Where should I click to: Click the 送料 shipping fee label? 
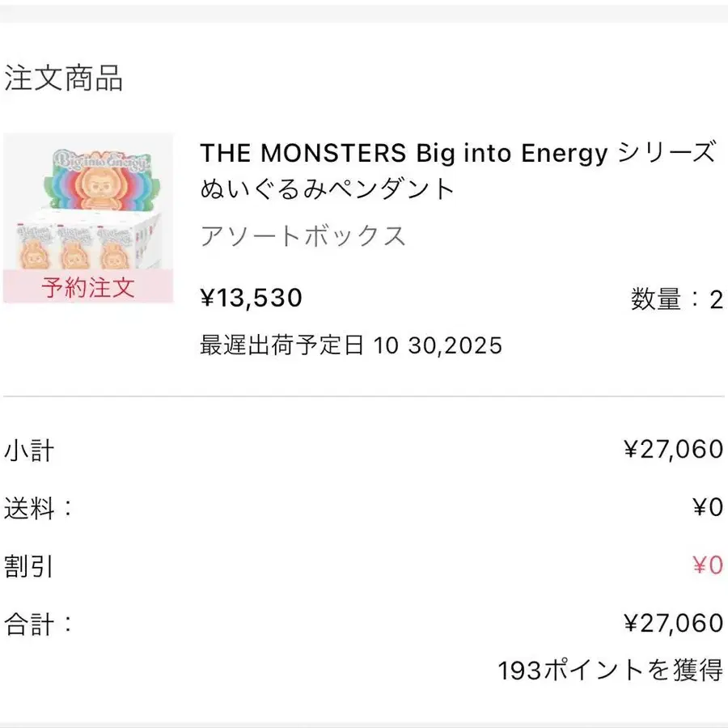coord(38,509)
